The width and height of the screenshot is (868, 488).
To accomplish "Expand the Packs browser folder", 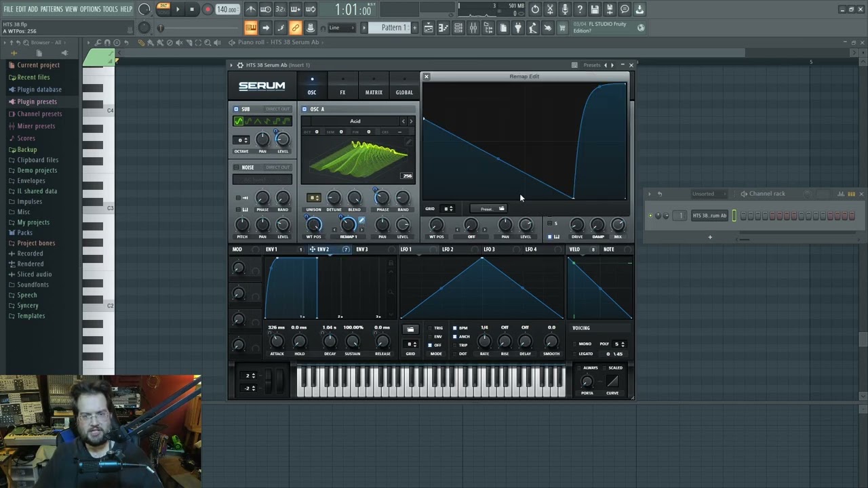I will click(24, 232).
